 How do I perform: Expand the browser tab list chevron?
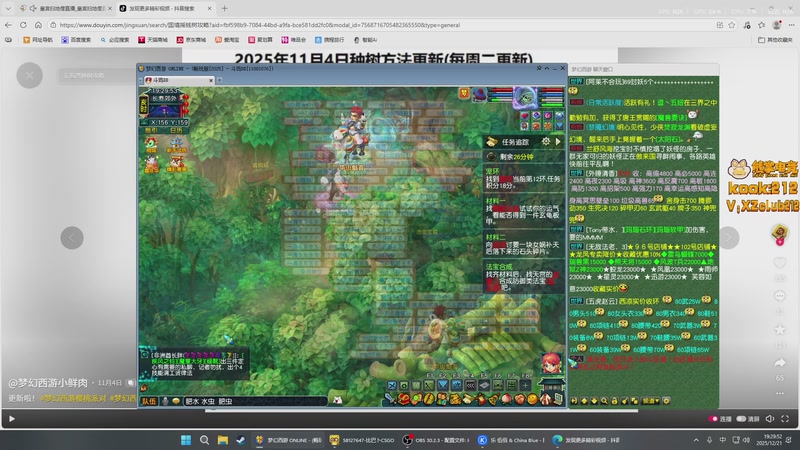8,8
